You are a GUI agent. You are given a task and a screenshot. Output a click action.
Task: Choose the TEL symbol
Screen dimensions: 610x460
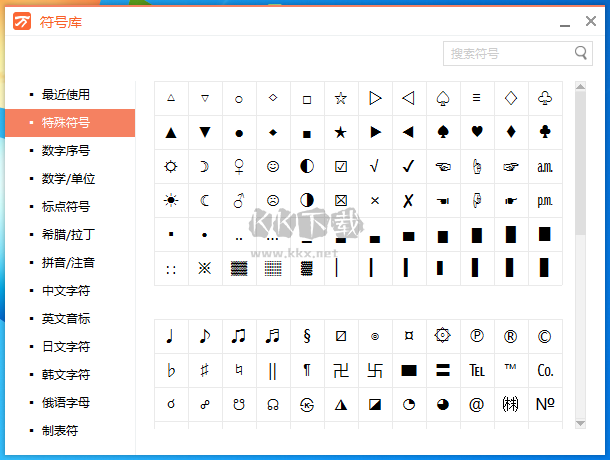tap(477, 370)
